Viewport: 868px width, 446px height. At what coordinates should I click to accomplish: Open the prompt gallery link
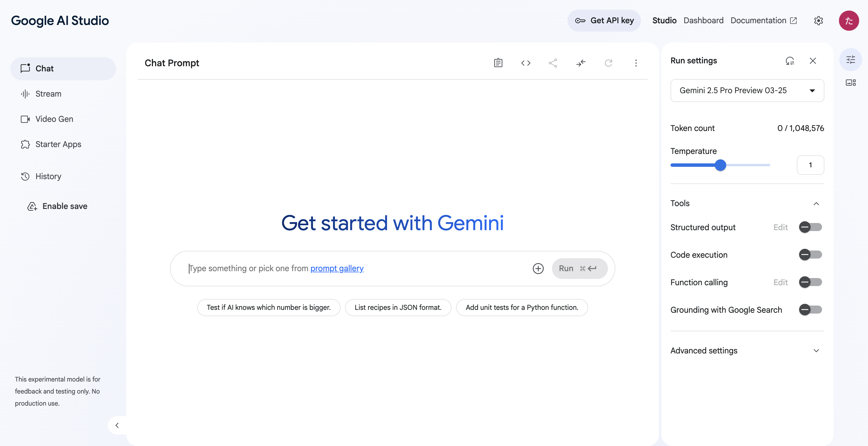pos(337,268)
